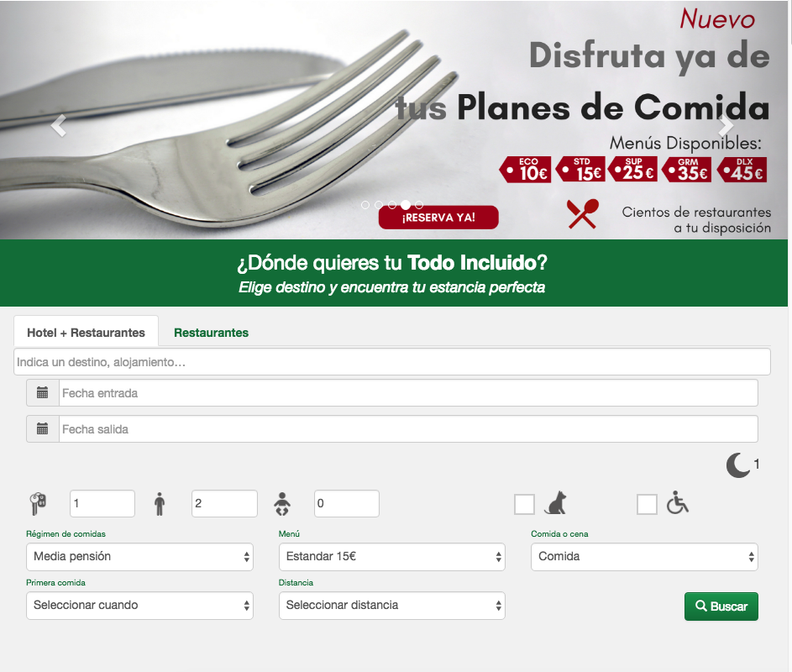
Task: Click the green Buscar button
Action: click(x=721, y=606)
